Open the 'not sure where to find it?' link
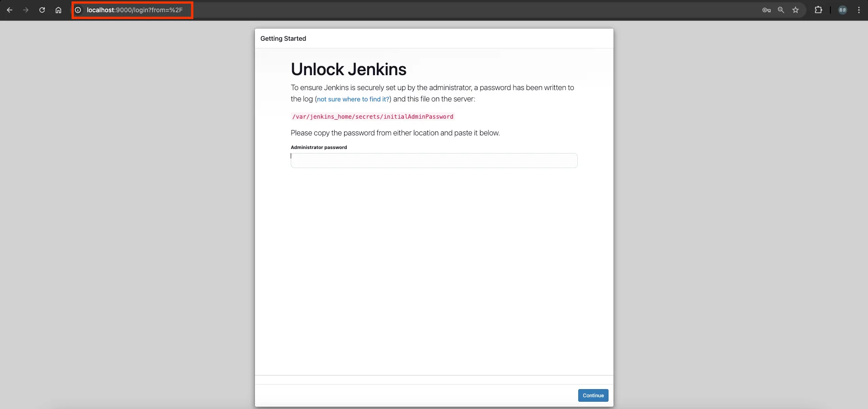This screenshot has height=409, width=868. (x=353, y=99)
